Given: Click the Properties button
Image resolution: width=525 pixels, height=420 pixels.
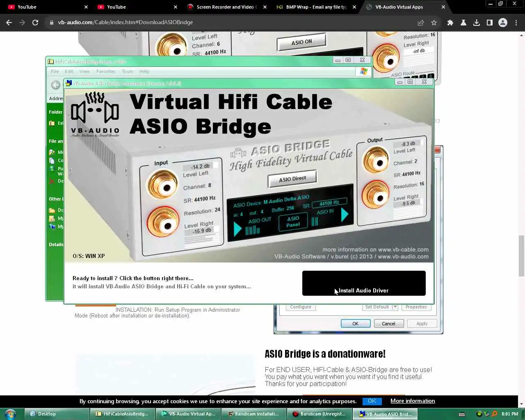Looking at the screenshot, I should [416, 307].
